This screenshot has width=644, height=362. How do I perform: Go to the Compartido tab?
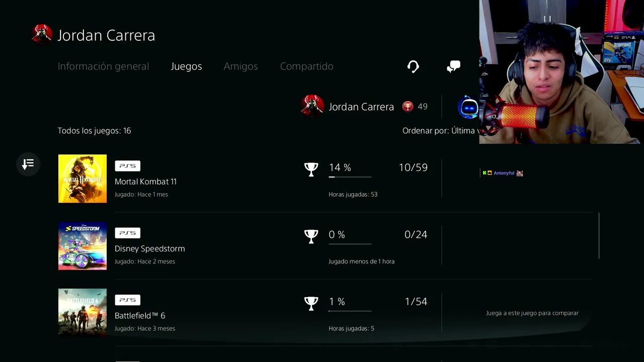306,66
